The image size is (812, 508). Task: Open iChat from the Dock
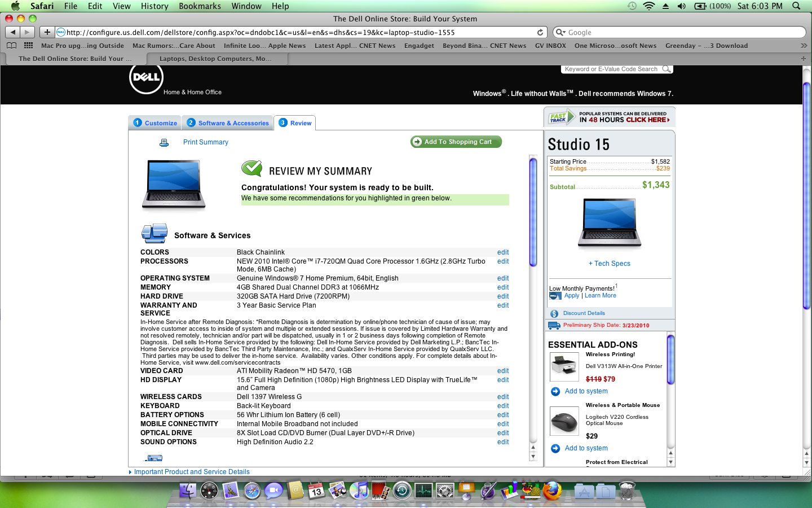point(273,491)
